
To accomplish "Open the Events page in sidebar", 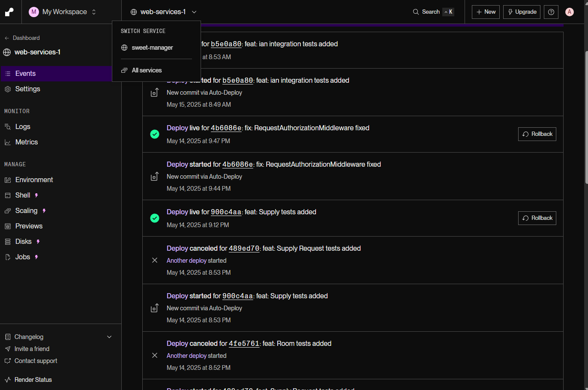I will tap(56, 74).
